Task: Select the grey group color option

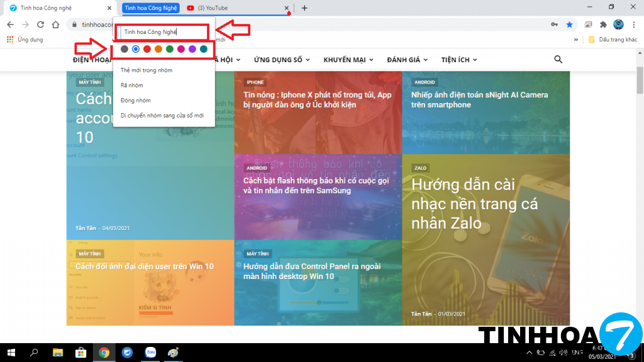Action: pos(125,49)
